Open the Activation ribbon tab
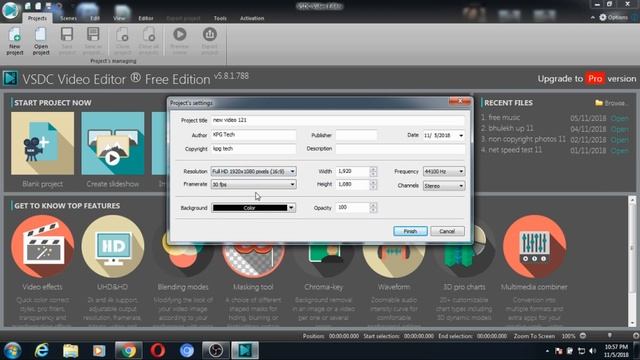Screen dimensions: 640x360 pyautogui.click(x=252, y=18)
